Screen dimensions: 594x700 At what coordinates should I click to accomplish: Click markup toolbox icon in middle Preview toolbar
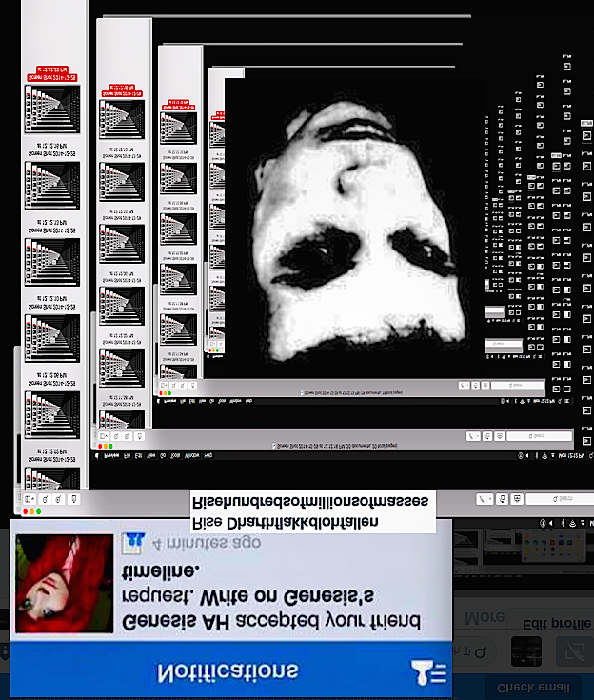pyautogui.click(x=500, y=436)
